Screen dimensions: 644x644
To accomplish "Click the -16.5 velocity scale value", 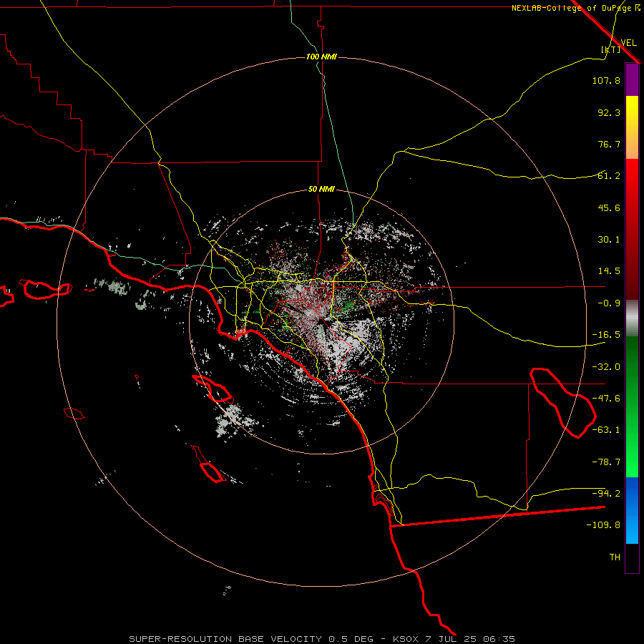I will click(606, 335).
